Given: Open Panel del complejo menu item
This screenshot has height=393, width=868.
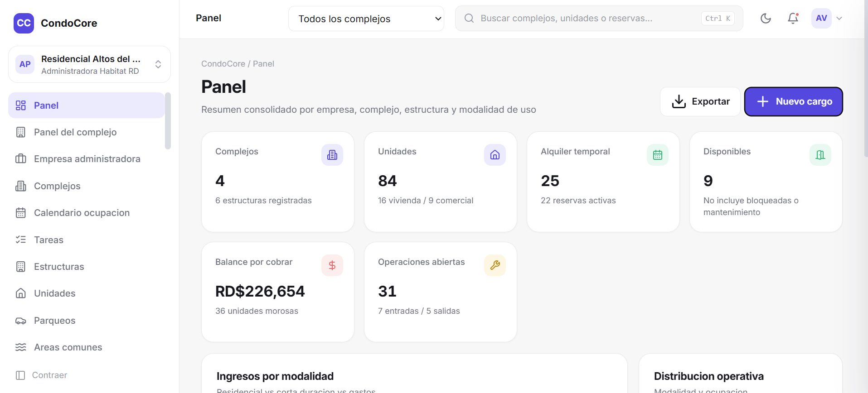Looking at the screenshot, I should tap(87, 132).
